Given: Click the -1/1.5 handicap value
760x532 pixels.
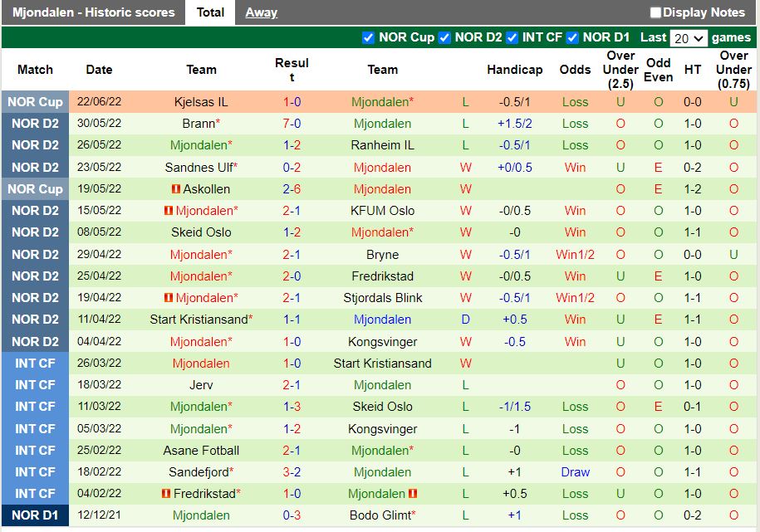Looking at the screenshot, I should (x=515, y=407).
